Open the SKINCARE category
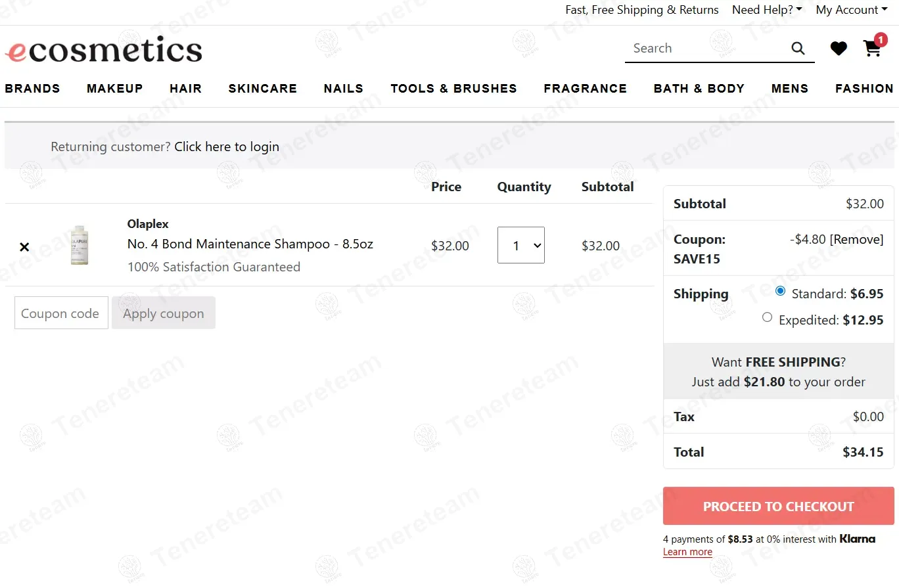The width and height of the screenshot is (899, 588). 263,88
